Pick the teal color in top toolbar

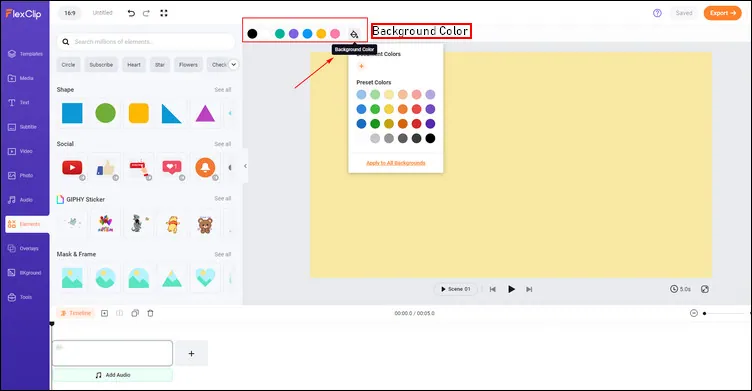tap(280, 34)
